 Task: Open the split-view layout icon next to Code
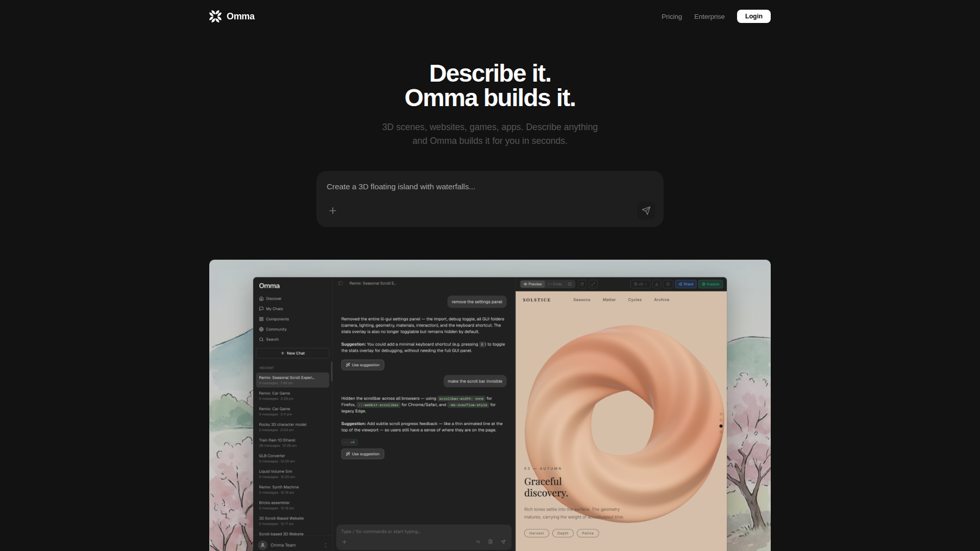570,284
